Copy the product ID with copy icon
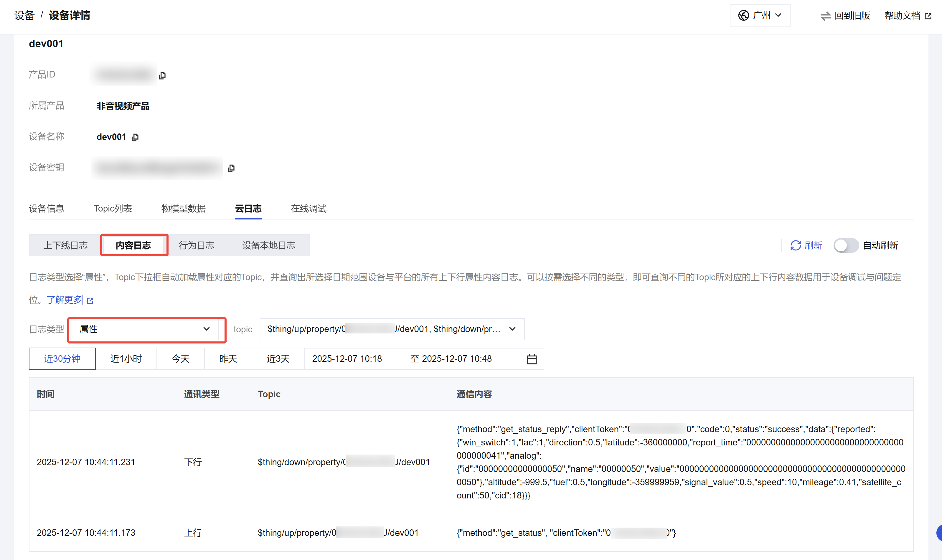Screen dimensions: 942x560 162,75
